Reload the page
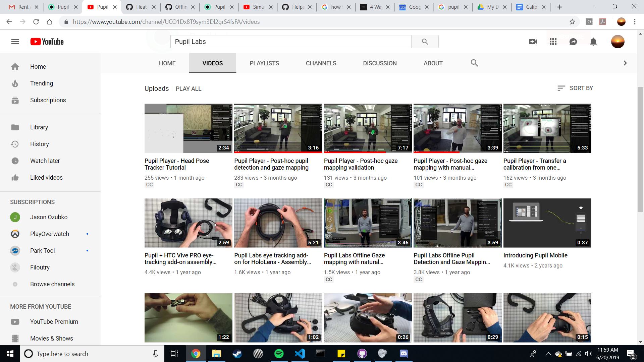 pos(36,22)
